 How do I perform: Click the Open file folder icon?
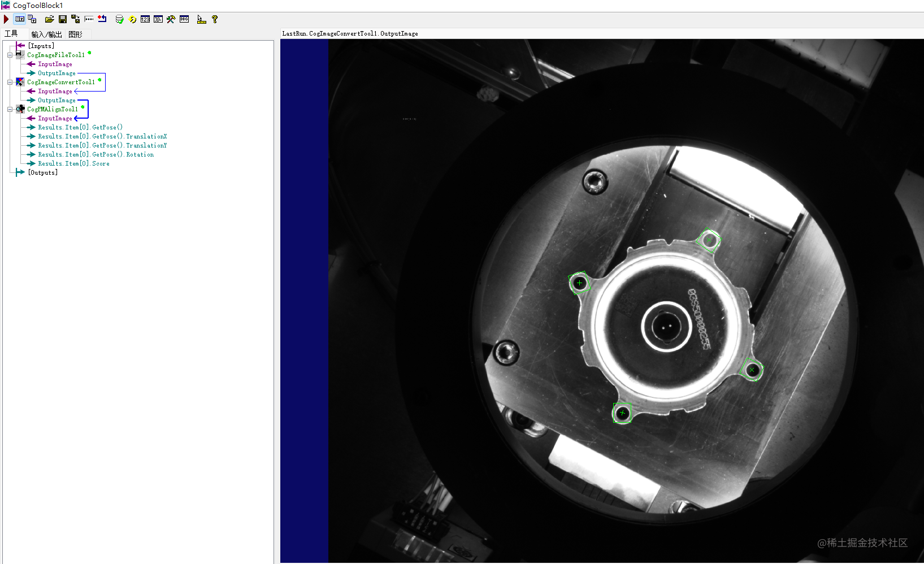[49, 19]
